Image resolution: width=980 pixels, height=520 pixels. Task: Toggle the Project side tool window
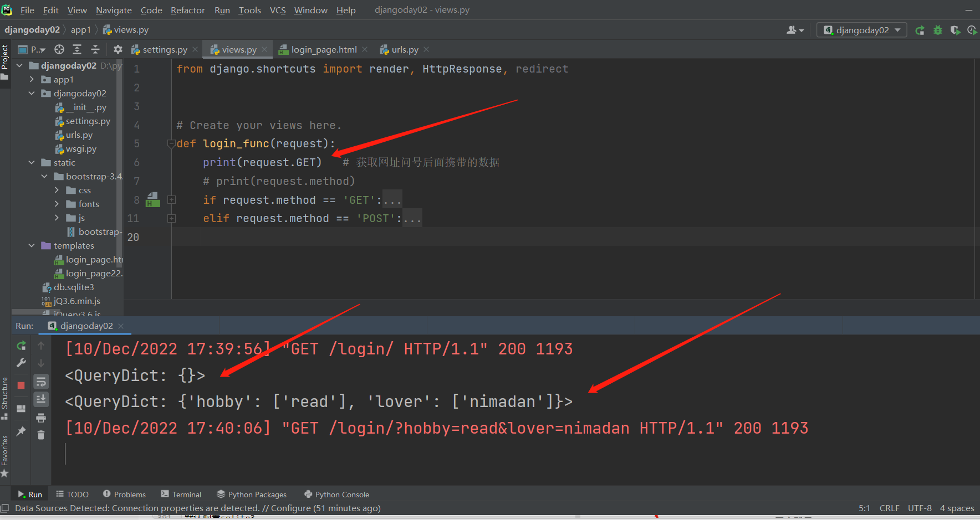5,62
